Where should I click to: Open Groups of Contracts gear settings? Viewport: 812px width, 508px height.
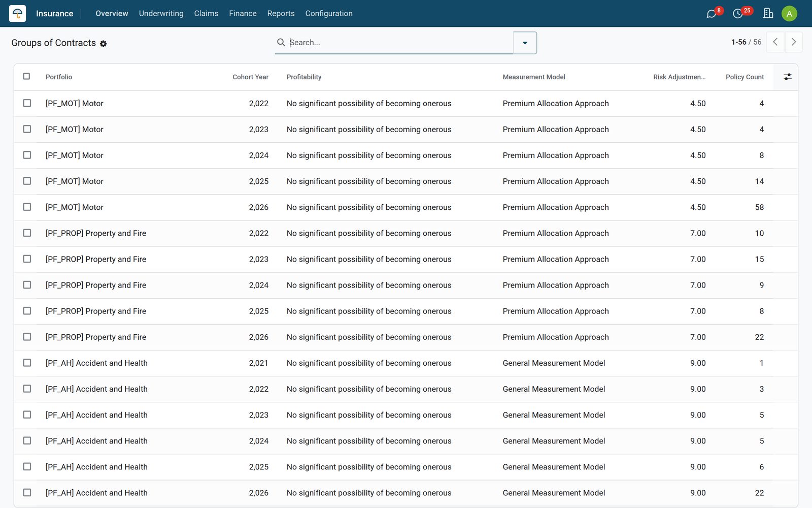[103, 44]
